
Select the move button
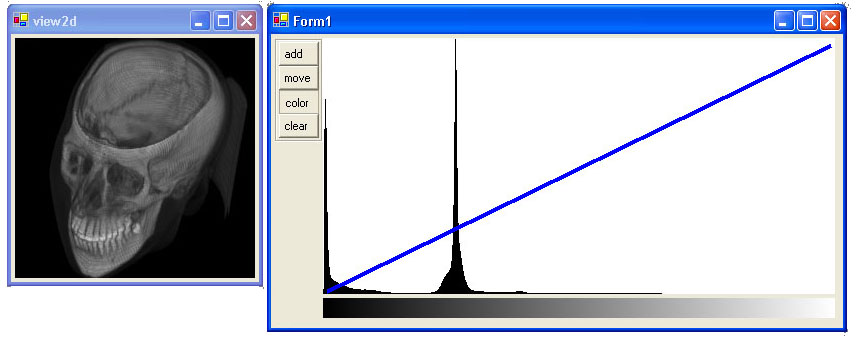298,78
